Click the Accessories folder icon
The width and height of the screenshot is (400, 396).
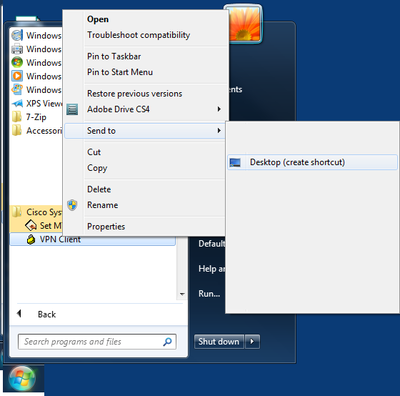coord(17,131)
